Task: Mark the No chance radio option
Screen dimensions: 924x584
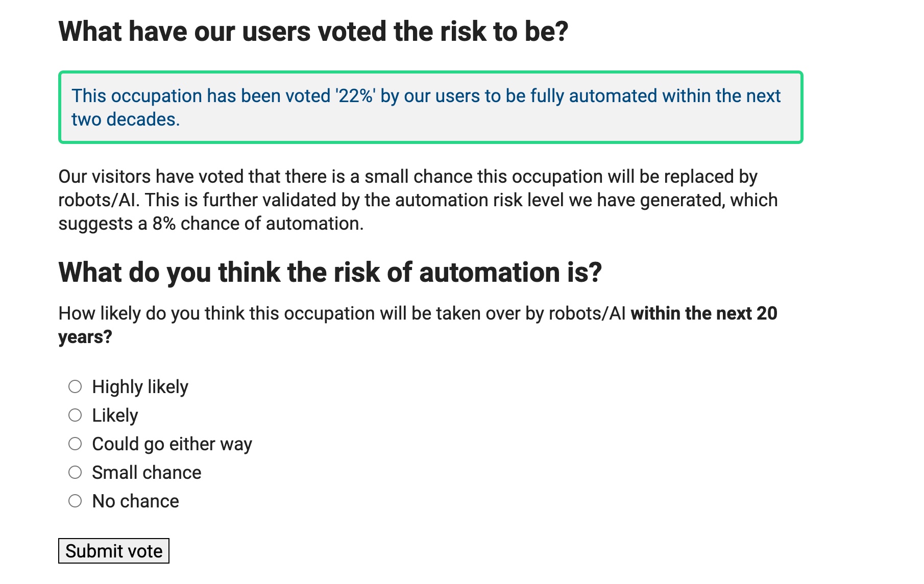Action: (75, 501)
